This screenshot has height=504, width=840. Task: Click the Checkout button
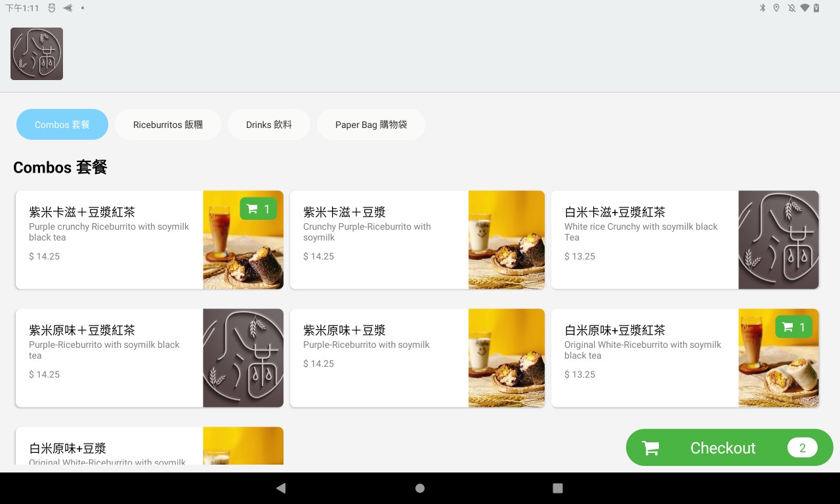point(723,448)
